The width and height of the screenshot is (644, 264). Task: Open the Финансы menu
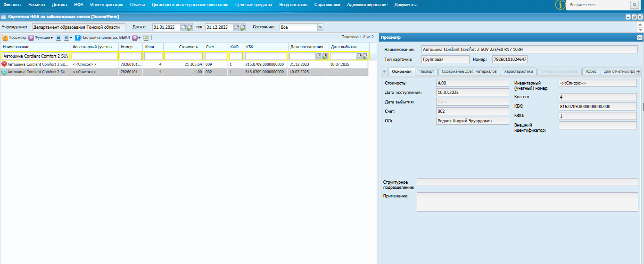tap(12, 5)
